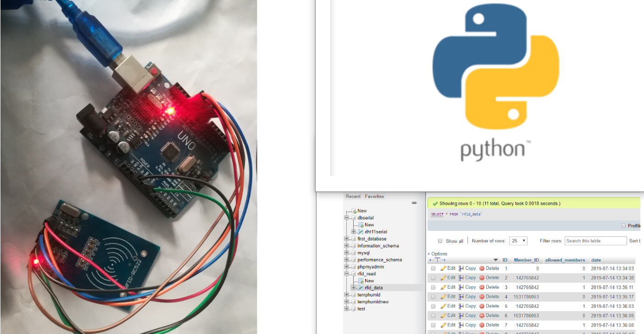Click the link icon atop the navigation panel
The height and width of the screenshot is (334, 644).
click(414, 202)
